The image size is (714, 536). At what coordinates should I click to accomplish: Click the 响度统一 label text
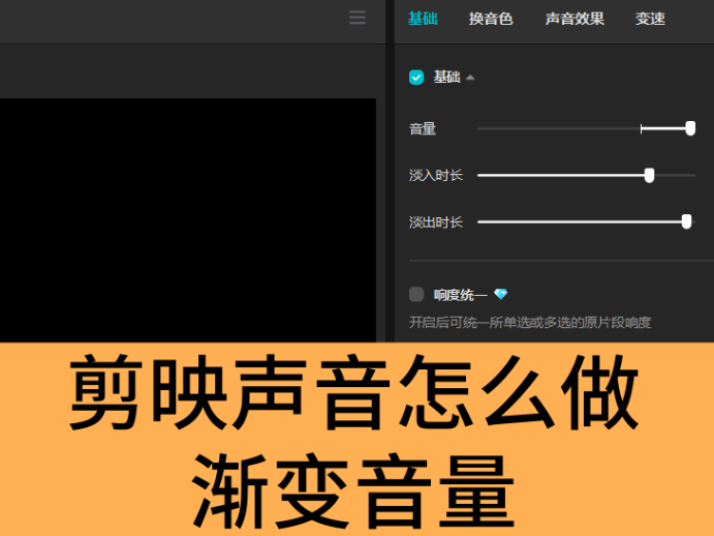[x=460, y=295]
